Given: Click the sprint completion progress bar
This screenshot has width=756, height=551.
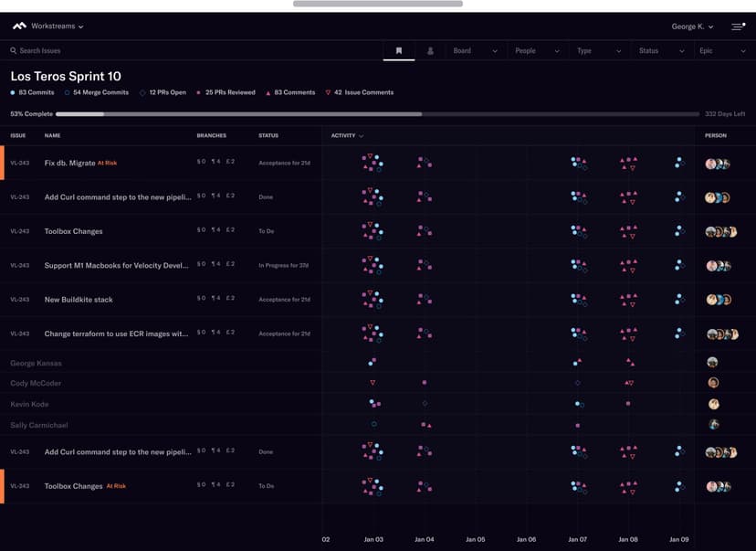Looking at the screenshot, I should (377, 114).
